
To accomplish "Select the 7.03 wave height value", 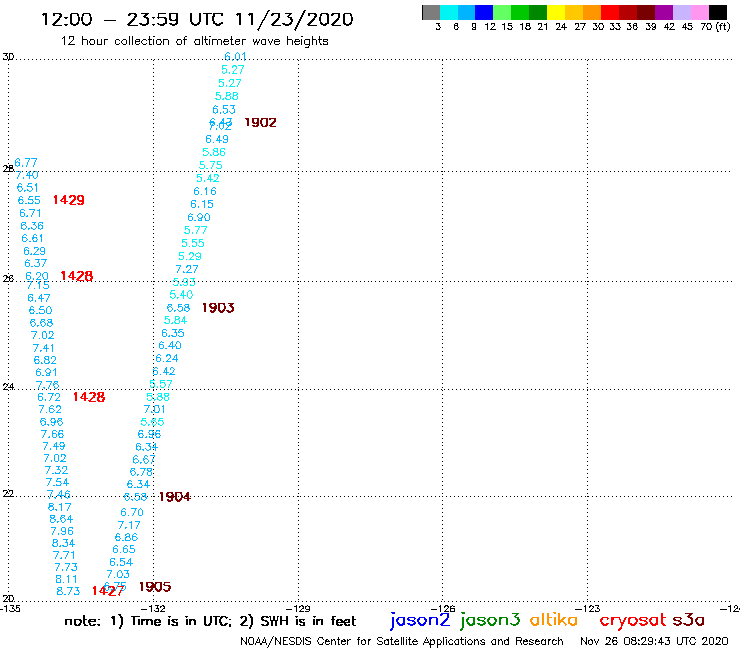I will click(x=118, y=574).
